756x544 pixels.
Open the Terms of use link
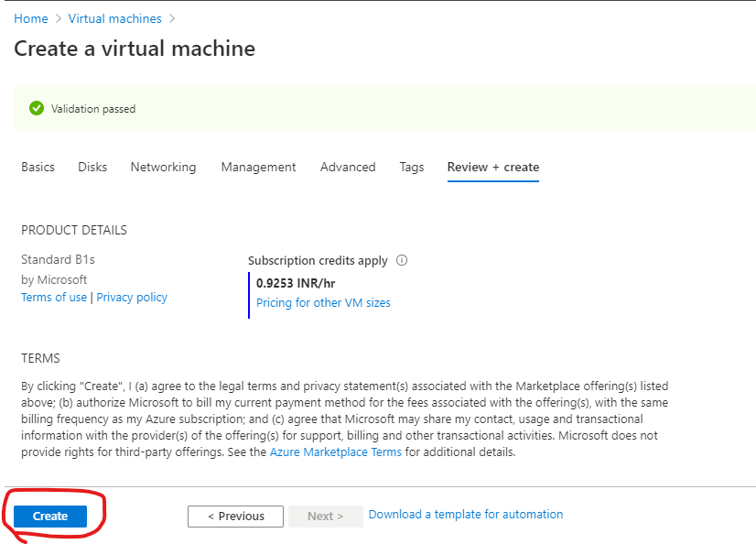coord(53,297)
